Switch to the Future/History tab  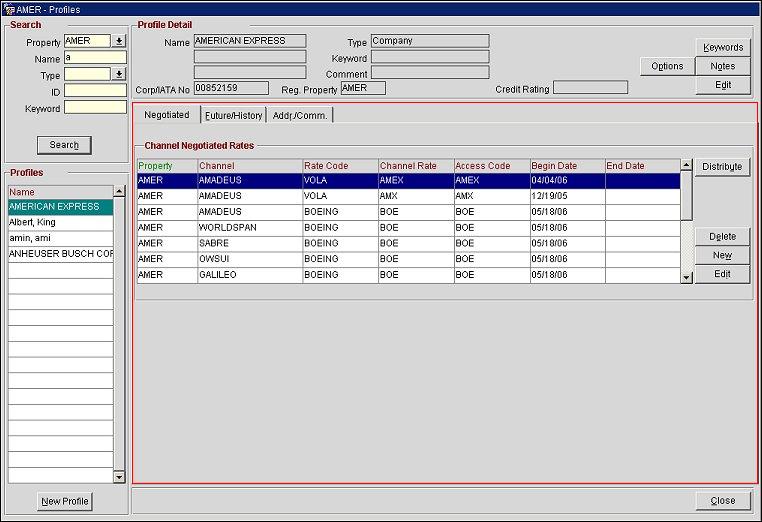tap(233, 116)
